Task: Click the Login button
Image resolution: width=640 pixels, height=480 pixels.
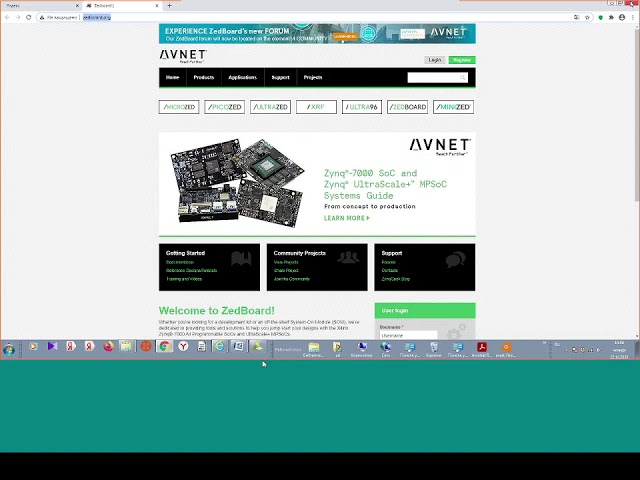Action: tap(435, 60)
